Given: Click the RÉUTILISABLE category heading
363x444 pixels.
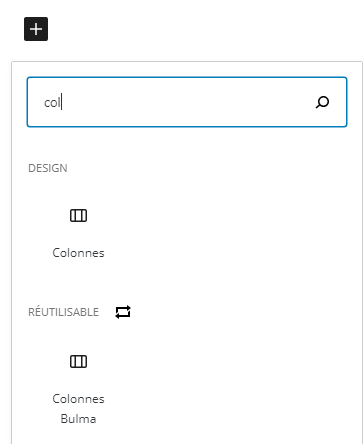Looking at the screenshot, I should [x=63, y=312].
